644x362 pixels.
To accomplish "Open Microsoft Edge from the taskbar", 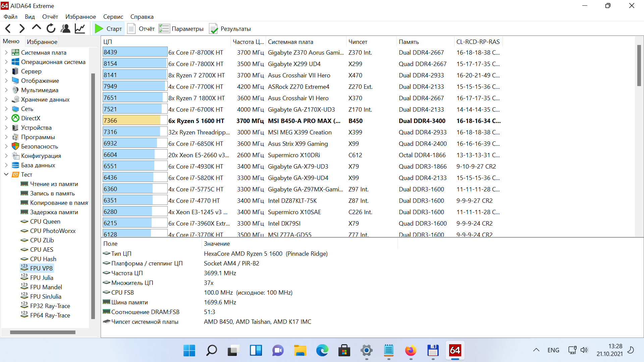I will coord(322,351).
